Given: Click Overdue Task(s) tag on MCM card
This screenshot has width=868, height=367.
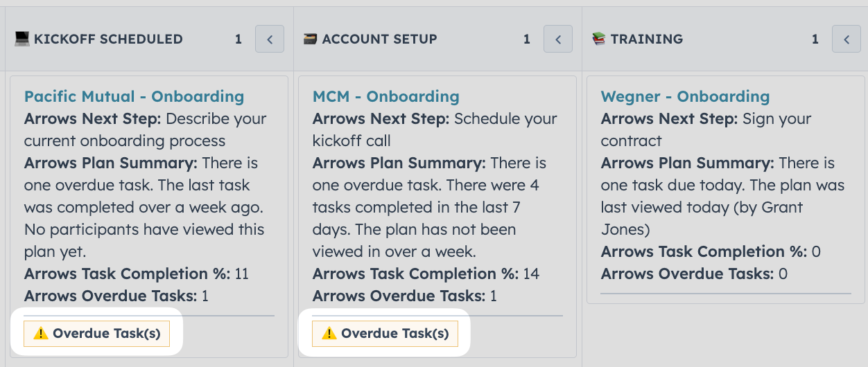Looking at the screenshot, I should pyautogui.click(x=385, y=334).
